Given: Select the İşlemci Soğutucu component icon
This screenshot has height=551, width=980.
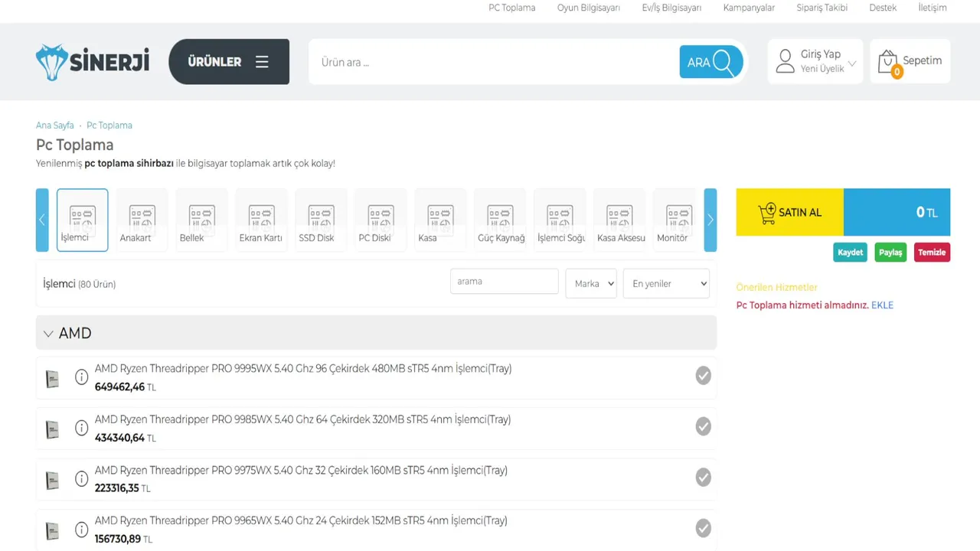Looking at the screenshot, I should click(x=560, y=220).
